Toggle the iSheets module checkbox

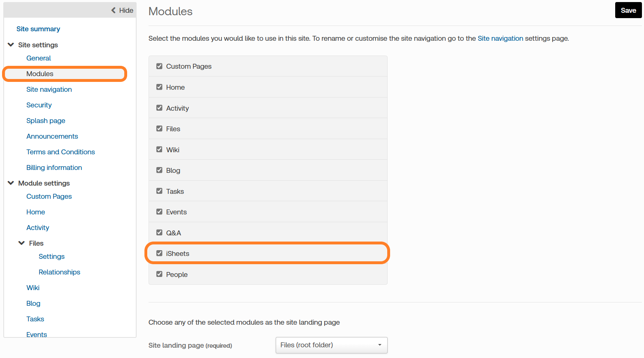(159, 253)
